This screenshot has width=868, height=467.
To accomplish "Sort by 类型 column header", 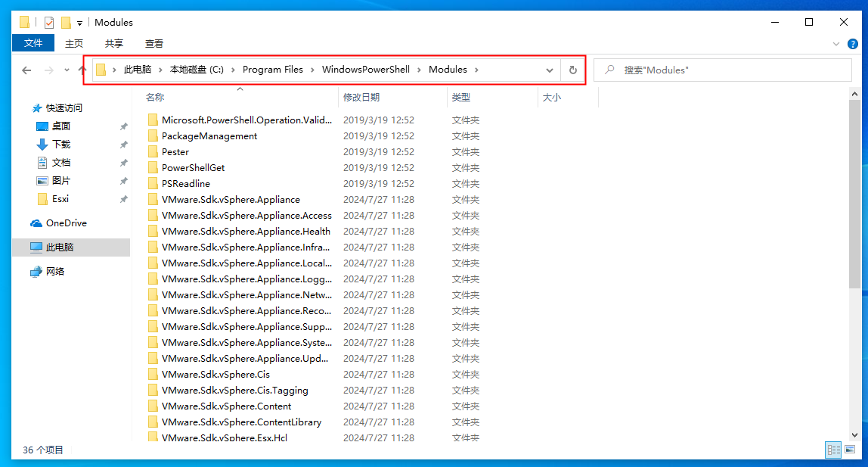I will pos(461,97).
